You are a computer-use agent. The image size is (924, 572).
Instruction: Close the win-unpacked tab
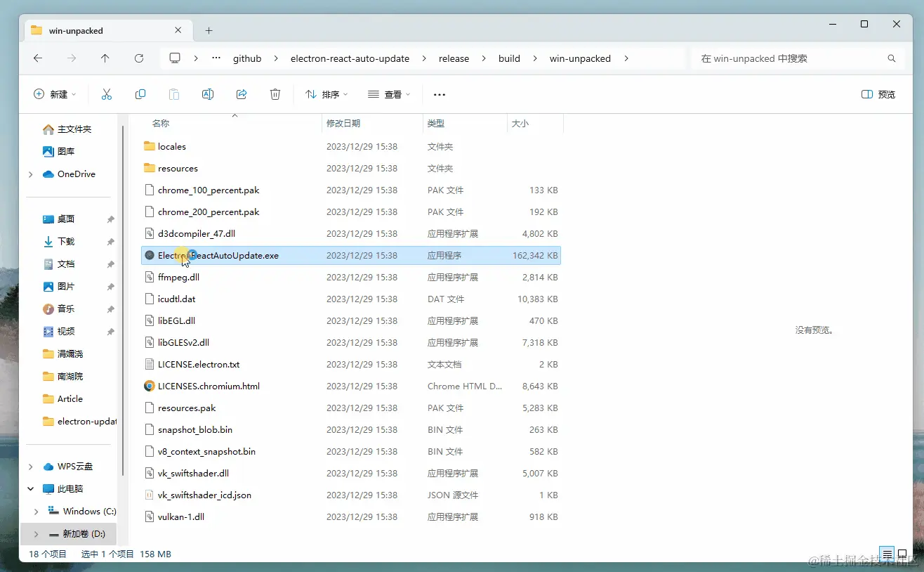178,30
